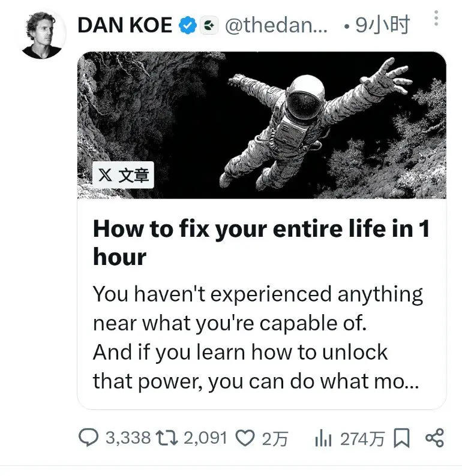This screenshot has width=462, height=476.
Task: Click the 274万 views count
Action: (362, 439)
